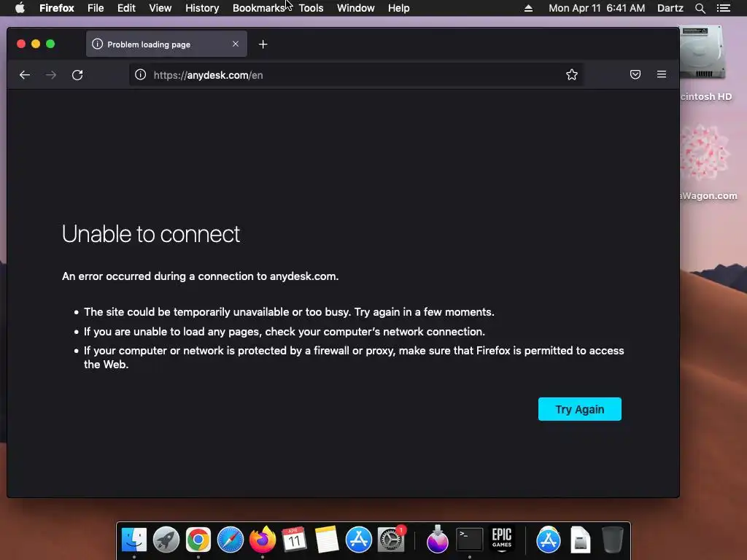The height and width of the screenshot is (560, 747).
Task: Open Spotlight search magnifier
Action: tap(700, 8)
